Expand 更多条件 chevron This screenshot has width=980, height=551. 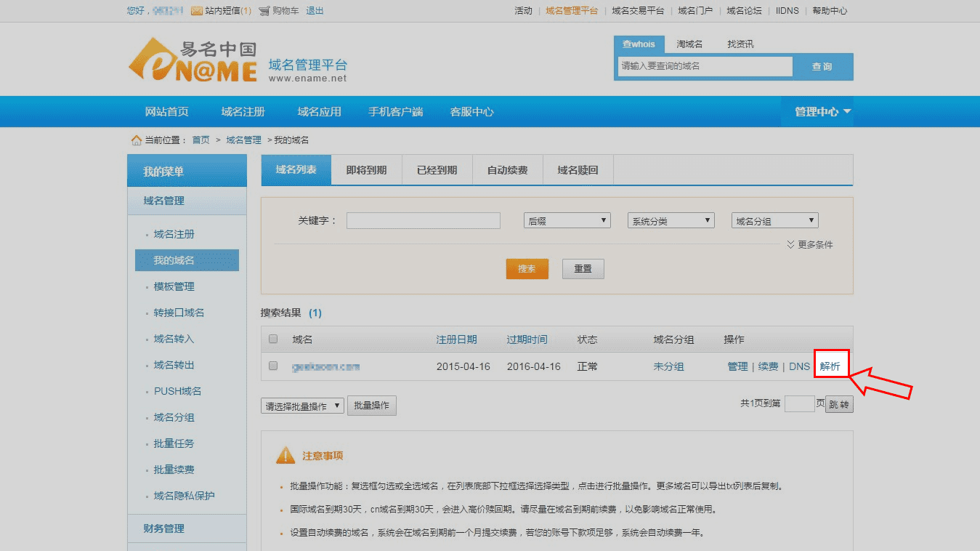tap(790, 244)
